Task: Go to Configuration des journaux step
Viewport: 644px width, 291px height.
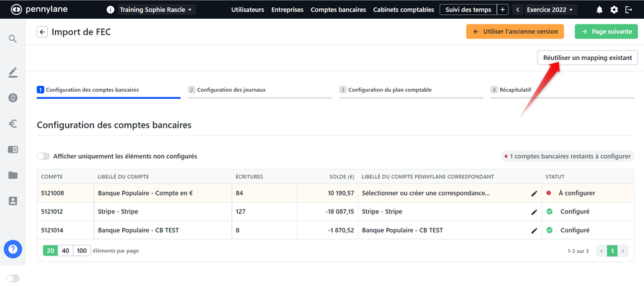Action: pyautogui.click(x=231, y=90)
